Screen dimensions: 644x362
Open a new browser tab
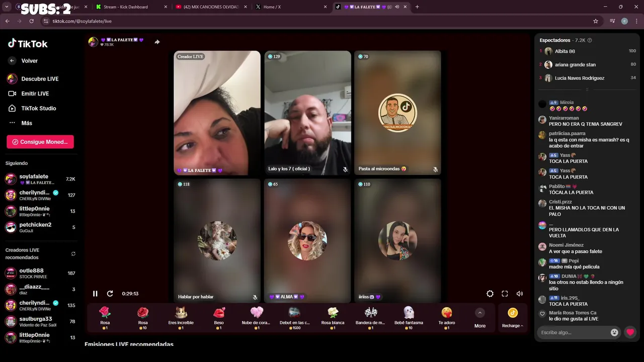[417, 7]
